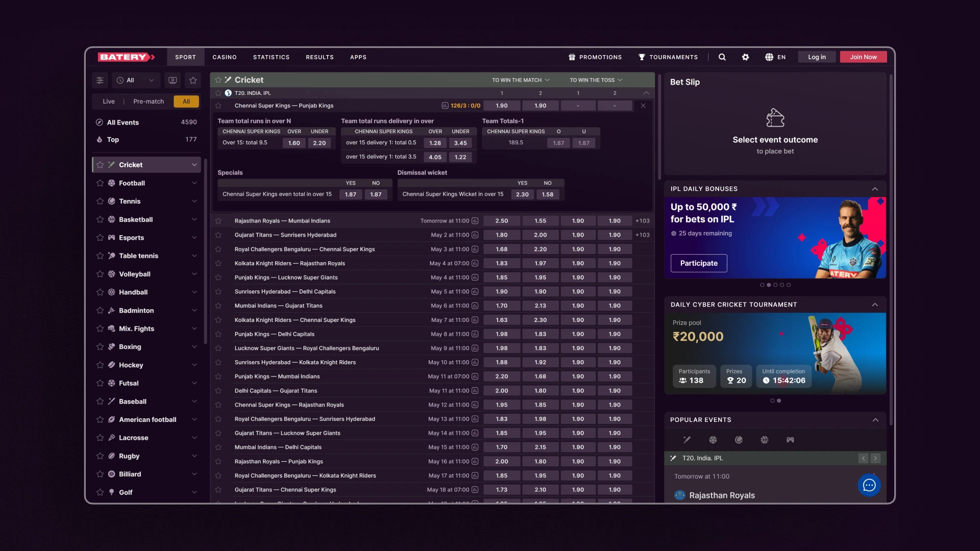Favorite Rajasthan Royals — Mumbai Indians match
Viewport: 980px width, 551px height.
pos(218,221)
